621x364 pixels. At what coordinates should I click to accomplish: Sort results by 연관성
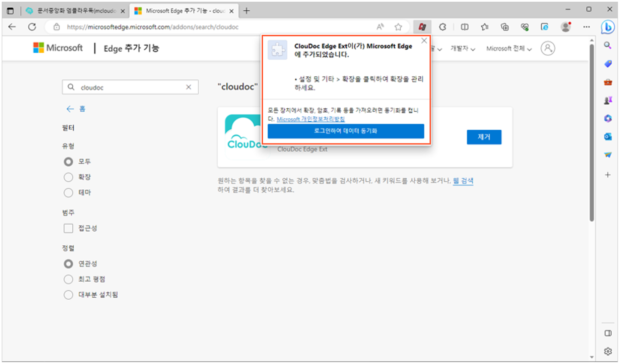(x=68, y=264)
